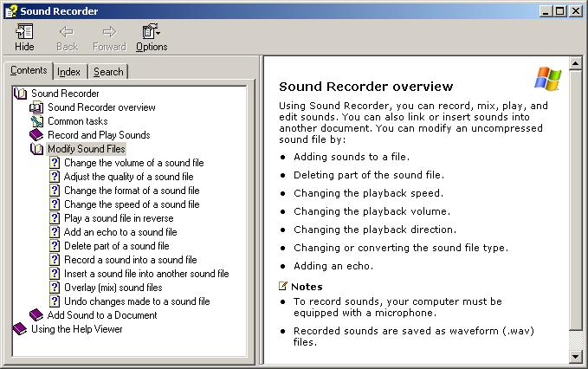
Task: Click question icon for Overlay (mix) sound files
Action: click(55, 288)
